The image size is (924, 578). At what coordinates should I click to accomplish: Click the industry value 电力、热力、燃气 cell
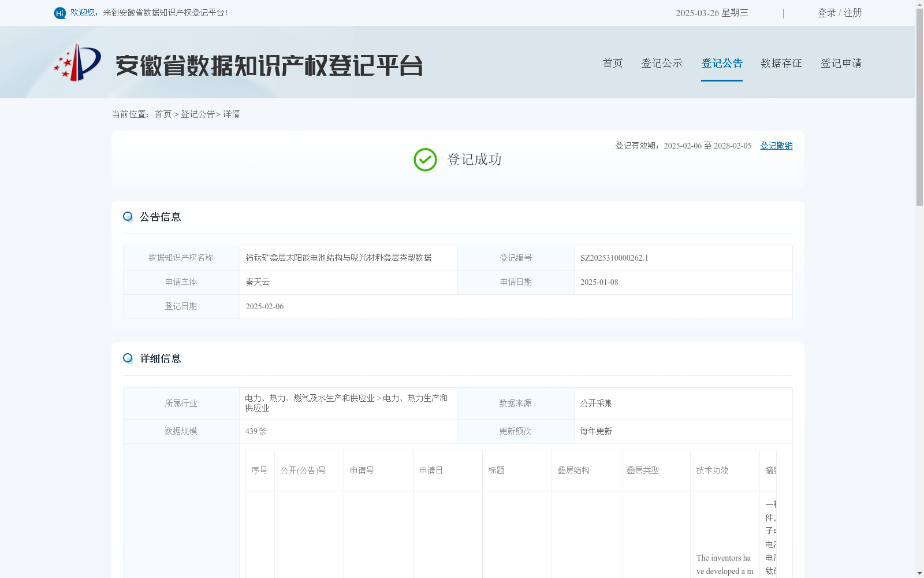coord(348,403)
